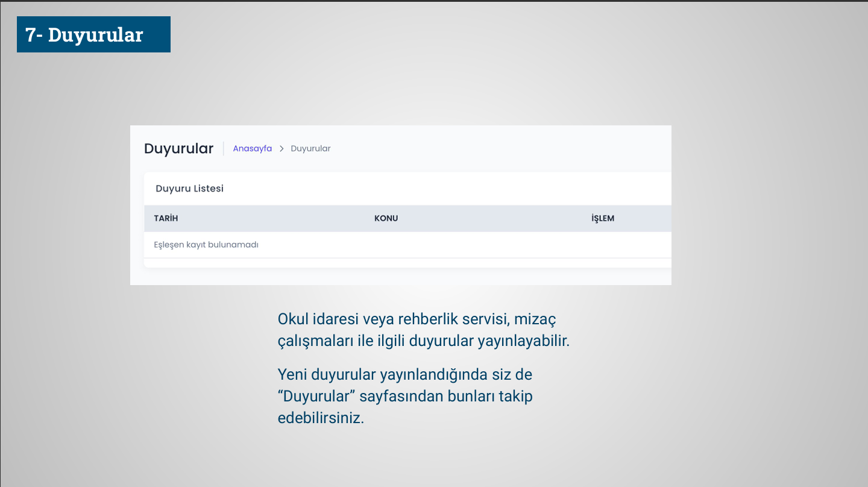
Task: Click the İŞLEM column header
Action: [603, 218]
